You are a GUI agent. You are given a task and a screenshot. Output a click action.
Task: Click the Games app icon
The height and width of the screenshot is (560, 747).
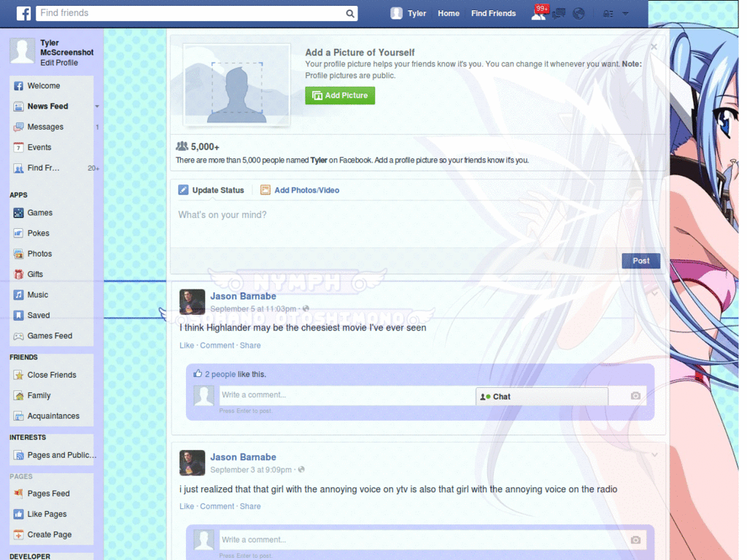tap(18, 213)
